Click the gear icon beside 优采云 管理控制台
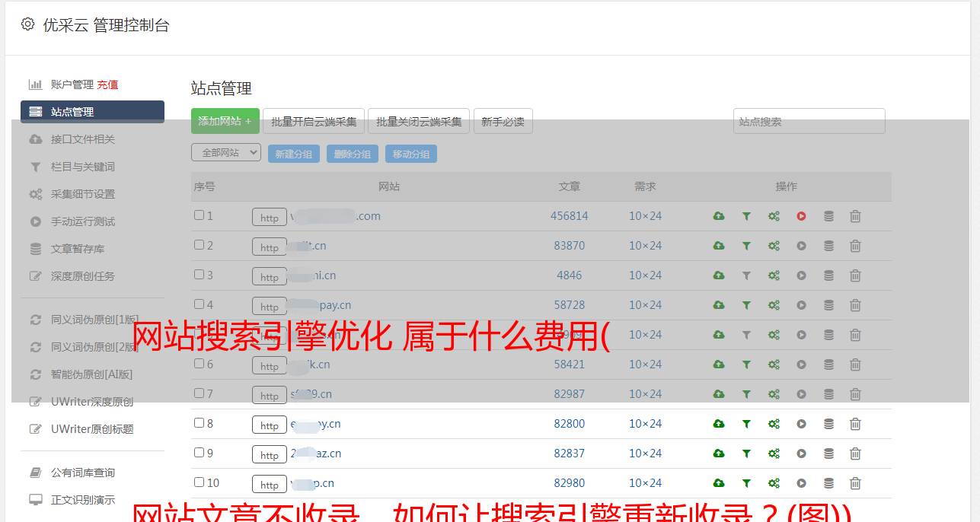The width and height of the screenshot is (980, 522). [28, 24]
